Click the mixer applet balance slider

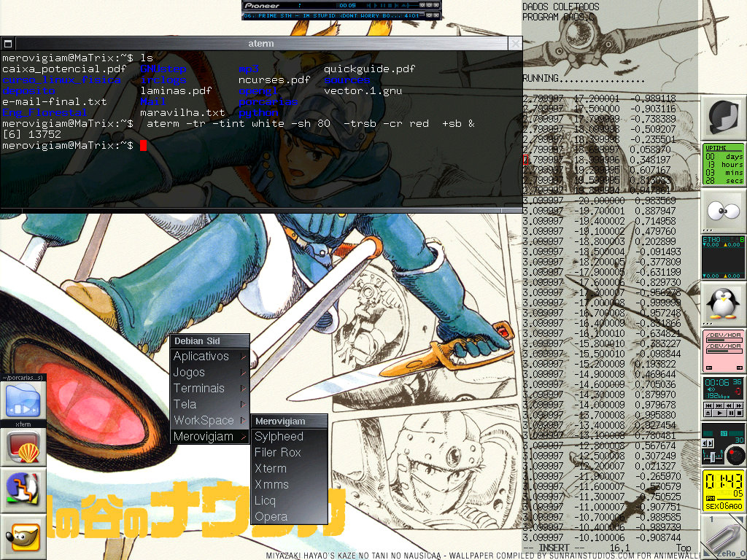pyautogui.click(x=713, y=457)
